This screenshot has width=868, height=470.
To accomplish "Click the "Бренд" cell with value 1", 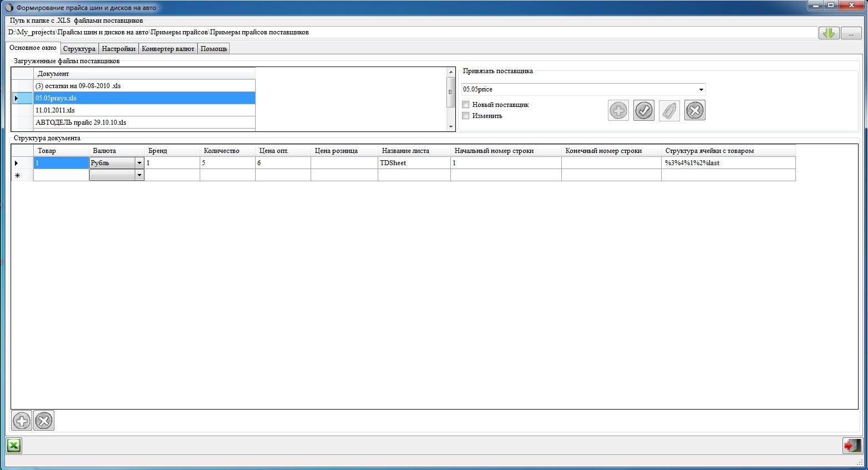I will [x=172, y=163].
